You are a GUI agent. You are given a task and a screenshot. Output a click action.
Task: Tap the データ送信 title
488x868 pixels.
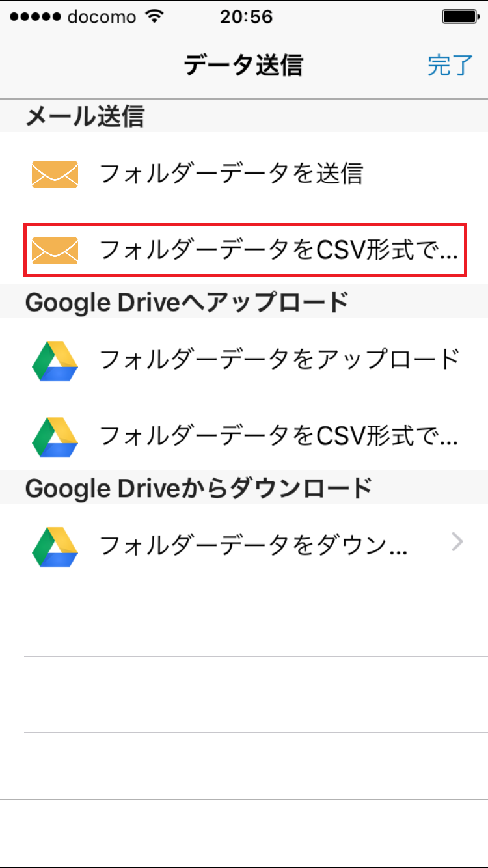[x=243, y=65]
